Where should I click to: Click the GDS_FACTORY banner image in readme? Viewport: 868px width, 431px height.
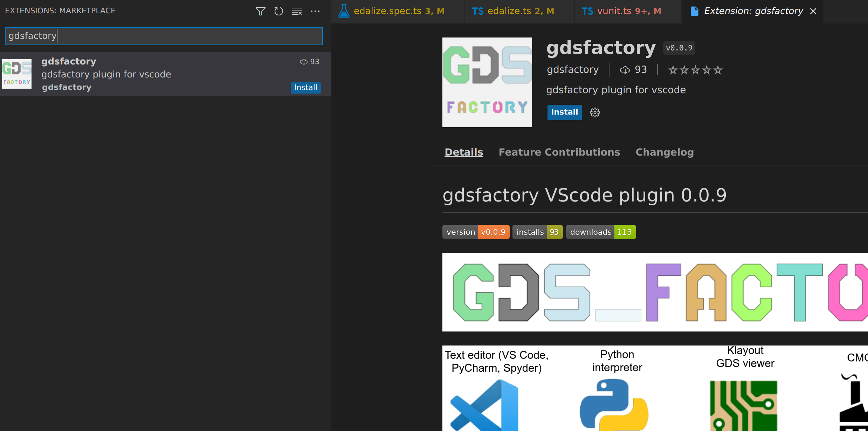pyautogui.click(x=655, y=292)
